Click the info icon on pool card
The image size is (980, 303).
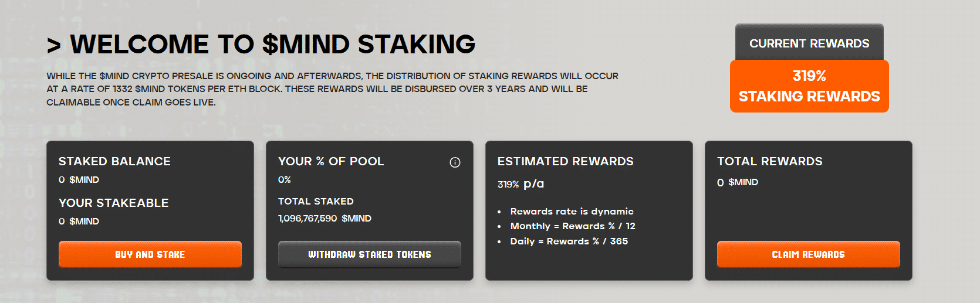pyautogui.click(x=455, y=162)
